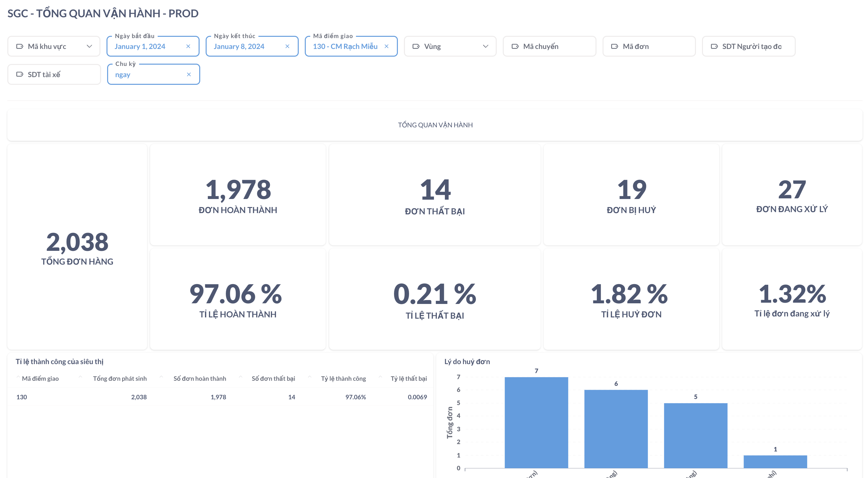Click the 1,978 Đơn hoàn thành card
Viewport: 868px width, 478px height.
click(238, 195)
